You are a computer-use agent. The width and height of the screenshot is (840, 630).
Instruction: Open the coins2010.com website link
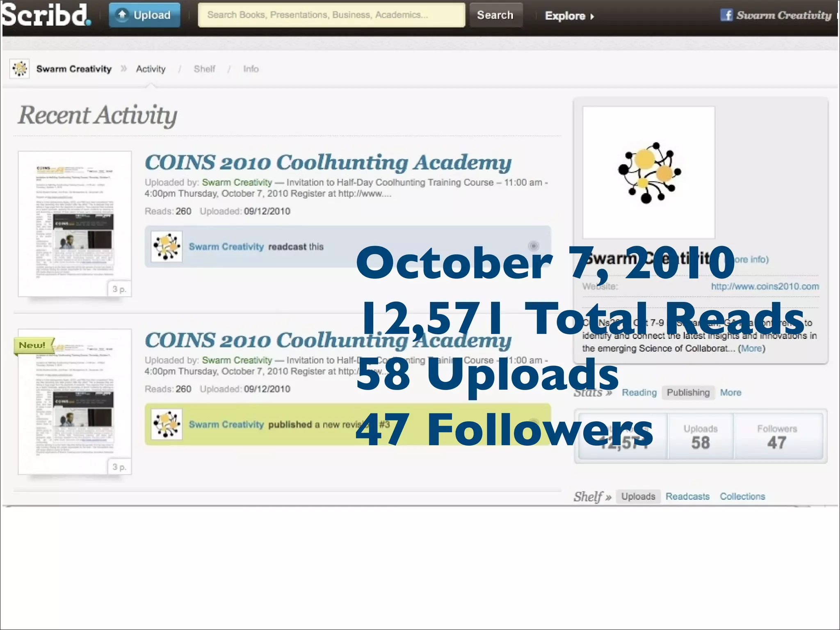click(765, 286)
